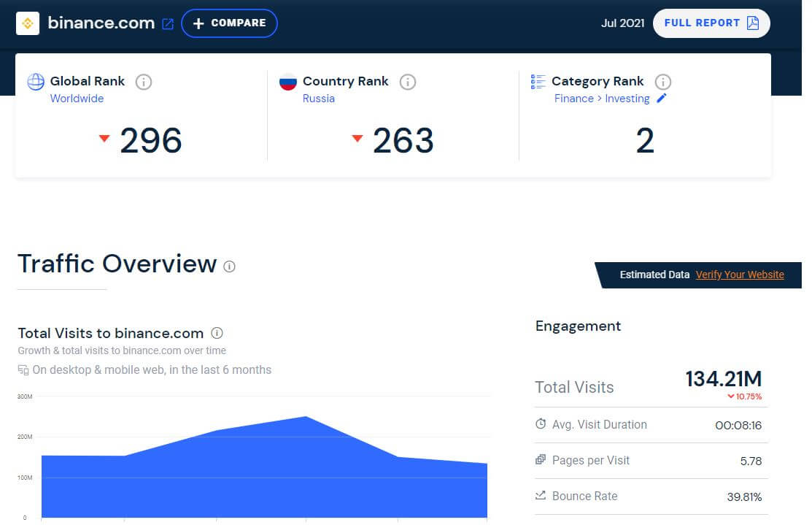
Task: Download the Full Report
Action: tap(711, 23)
